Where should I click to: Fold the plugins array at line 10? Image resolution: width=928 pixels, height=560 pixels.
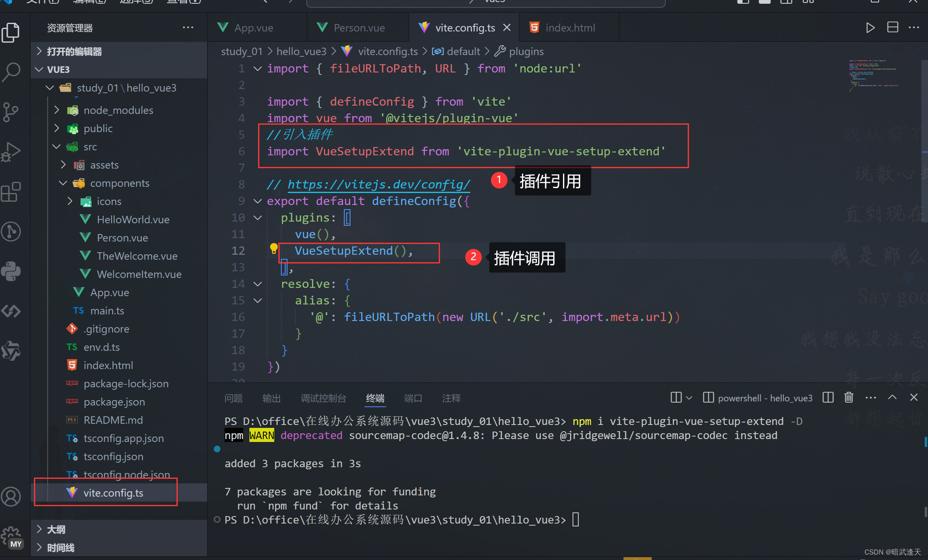pyautogui.click(x=257, y=217)
